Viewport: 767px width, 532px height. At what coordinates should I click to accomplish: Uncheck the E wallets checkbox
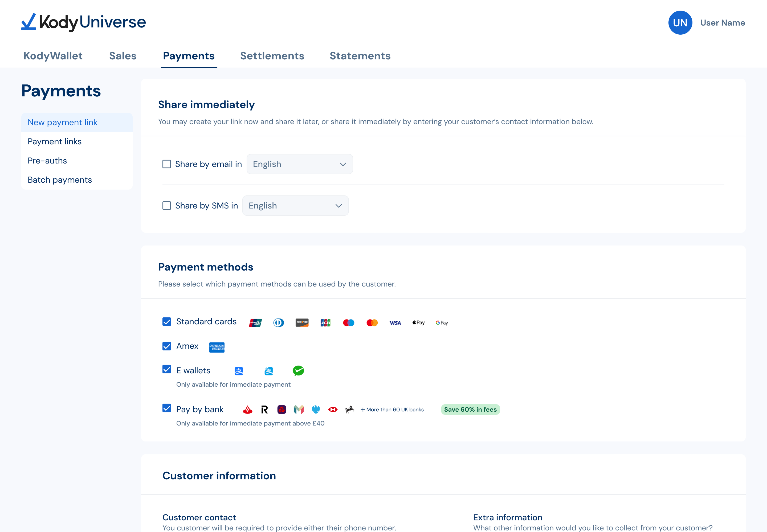coord(167,369)
